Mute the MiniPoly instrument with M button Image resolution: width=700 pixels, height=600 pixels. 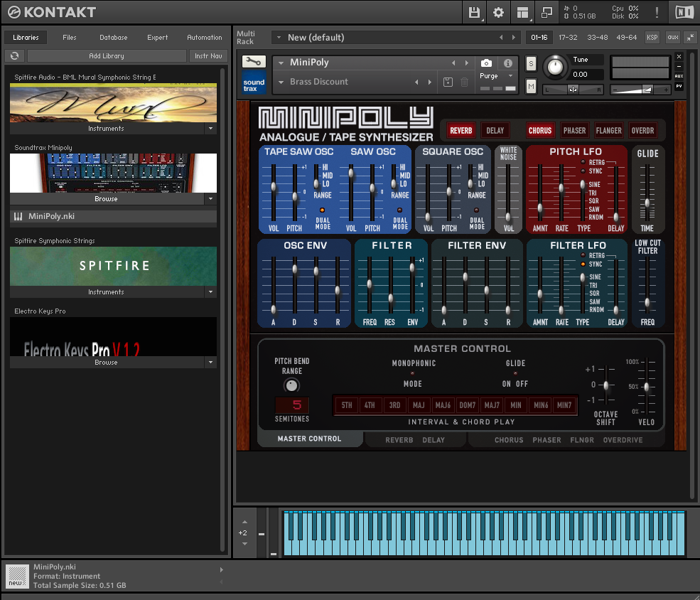coord(531,86)
